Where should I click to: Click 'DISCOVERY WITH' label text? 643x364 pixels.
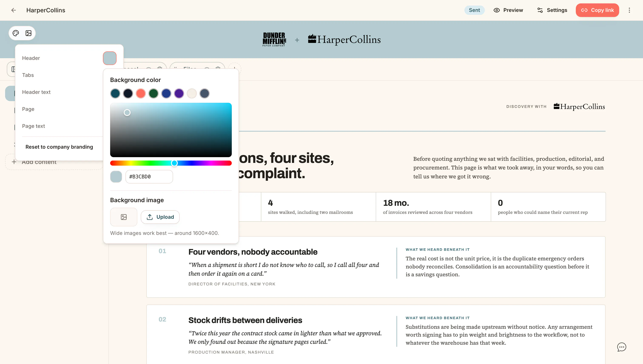pyautogui.click(x=526, y=107)
